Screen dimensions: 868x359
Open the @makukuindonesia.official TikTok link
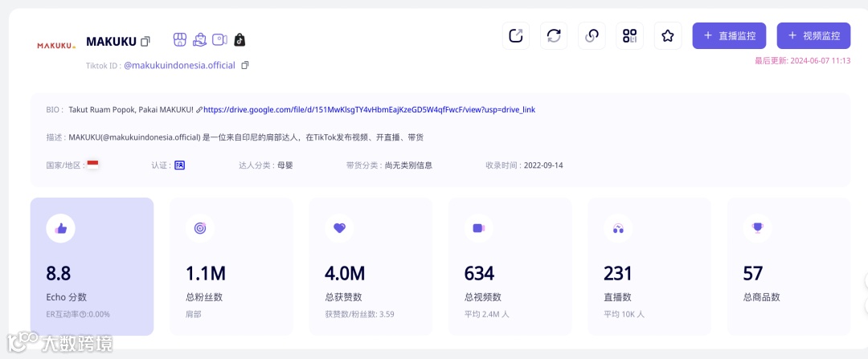(x=179, y=65)
